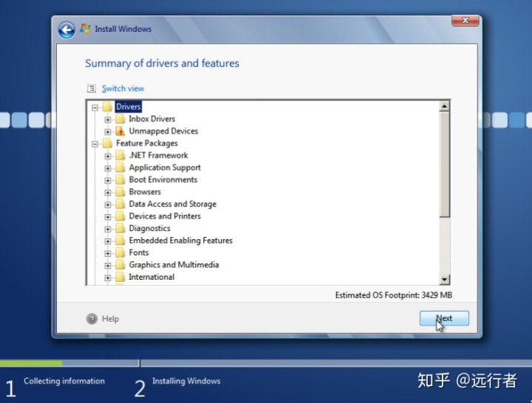Screen dimensions: 532x403
Task: Select the Browsers item
Action: pyautogui.click(x=145, y=192)
